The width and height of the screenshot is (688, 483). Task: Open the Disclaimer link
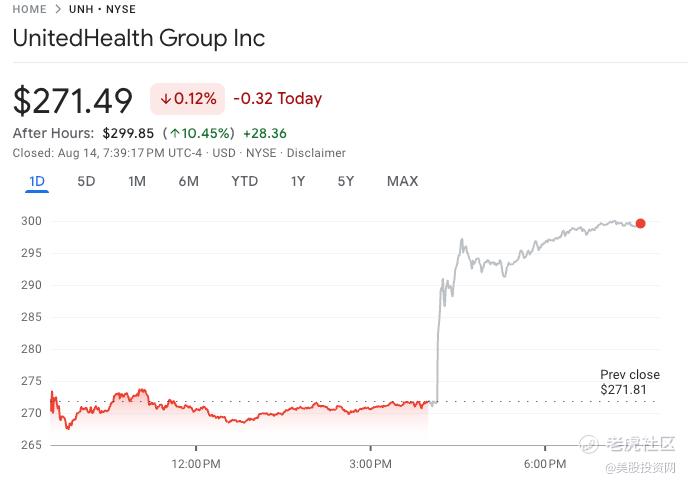point(319,153)
